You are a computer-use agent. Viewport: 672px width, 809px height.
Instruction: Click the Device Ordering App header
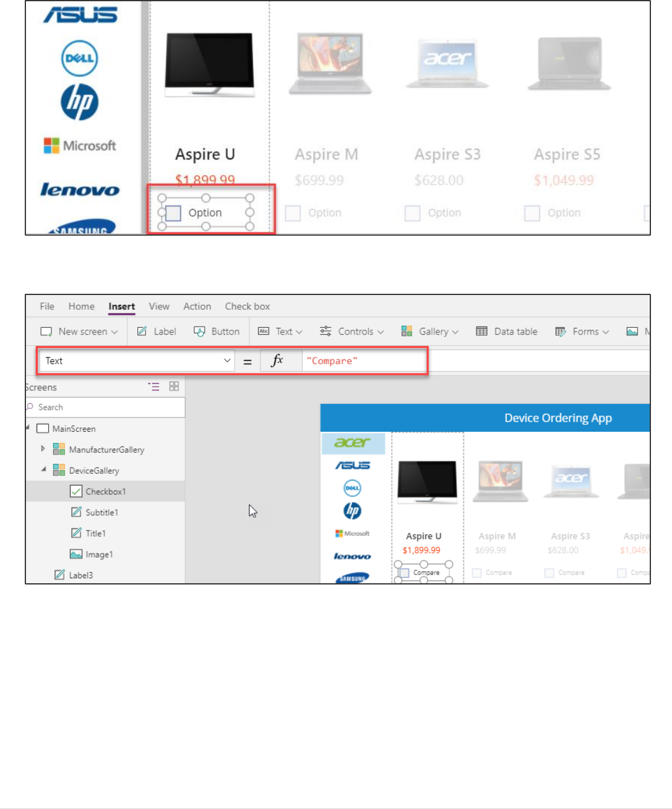pyautogui.click(x=558, y=418)
